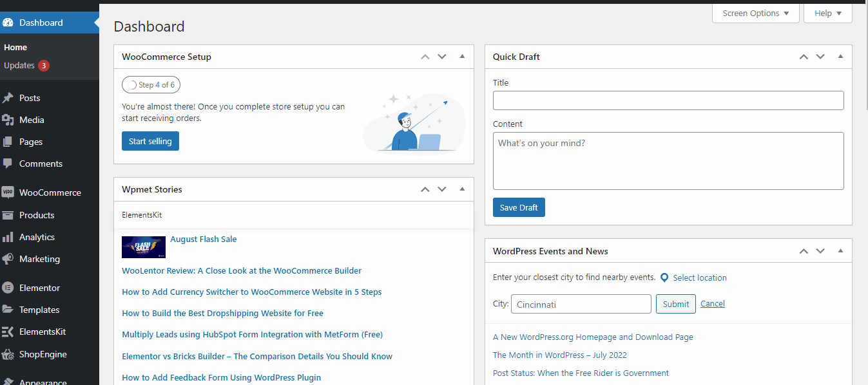Image resolution: width=868 pixels, height=385 pixels.
Task: Collapse WordPress Events and News panel
Action: click(840, 251)
